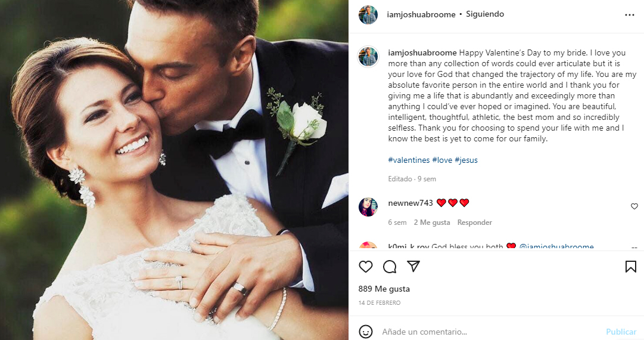This screenshot has height=340, width=644.
Task: Click iamjoshuabroome profile picture in header
Action: (x=368, y=15)
